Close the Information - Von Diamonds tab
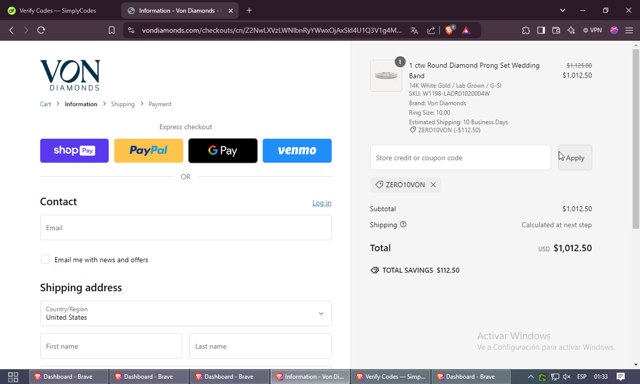The height and width of the screenshot is (384, 640). point(231,11)
